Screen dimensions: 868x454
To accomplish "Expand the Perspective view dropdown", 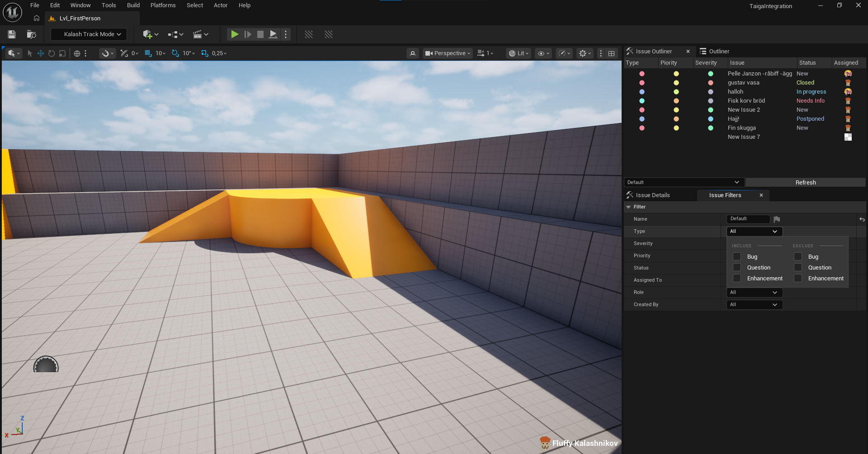I will click(448, 53).
